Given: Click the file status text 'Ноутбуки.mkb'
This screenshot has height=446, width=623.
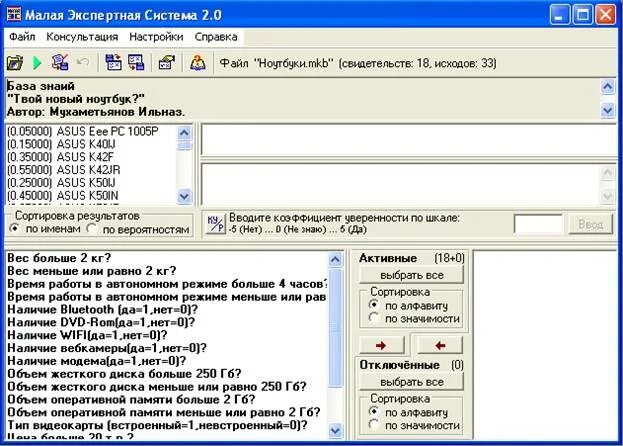Looking at the screenshot, I should [294, 63].
